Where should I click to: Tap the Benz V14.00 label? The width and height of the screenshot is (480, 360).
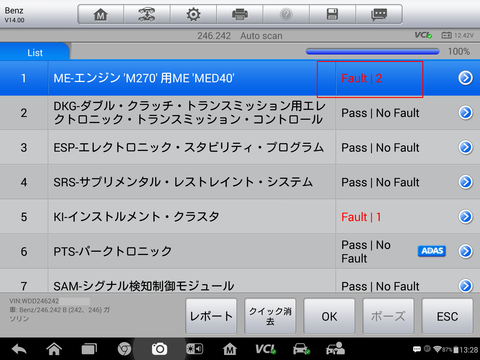[x=14, y=15]
